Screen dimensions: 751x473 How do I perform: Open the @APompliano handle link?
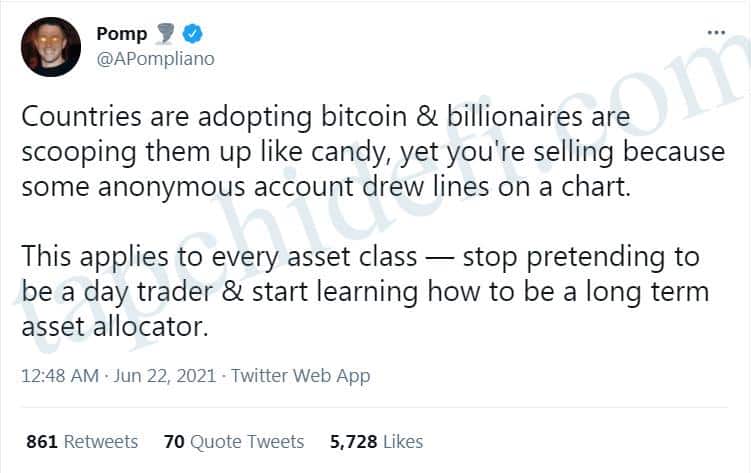[x=155, y=59]
